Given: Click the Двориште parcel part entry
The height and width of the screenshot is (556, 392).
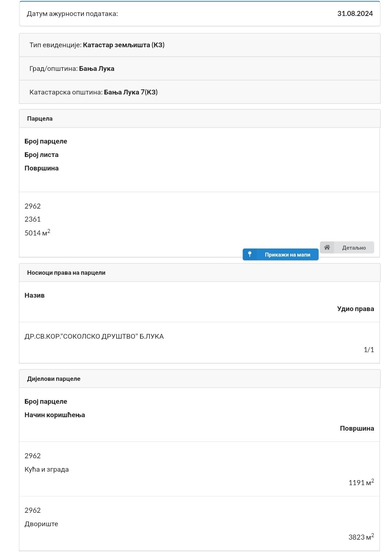Looking at the screenshot, I should 41,524.
